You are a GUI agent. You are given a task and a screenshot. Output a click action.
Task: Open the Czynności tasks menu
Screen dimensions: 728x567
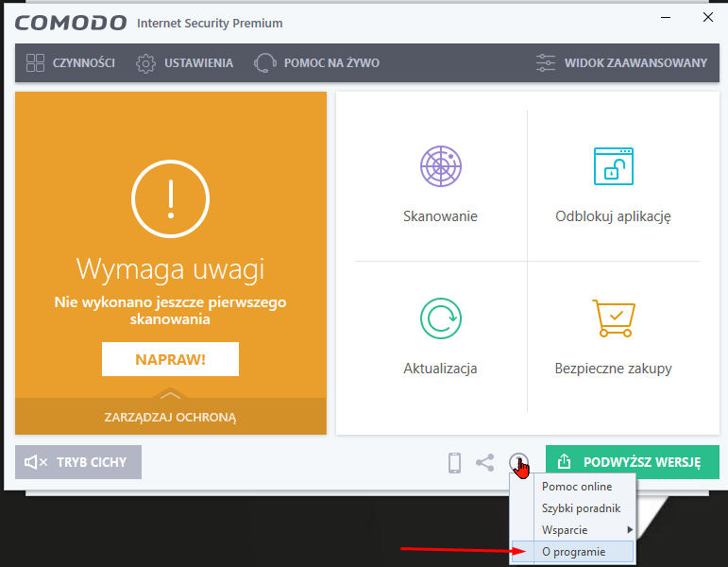(71, 62)
